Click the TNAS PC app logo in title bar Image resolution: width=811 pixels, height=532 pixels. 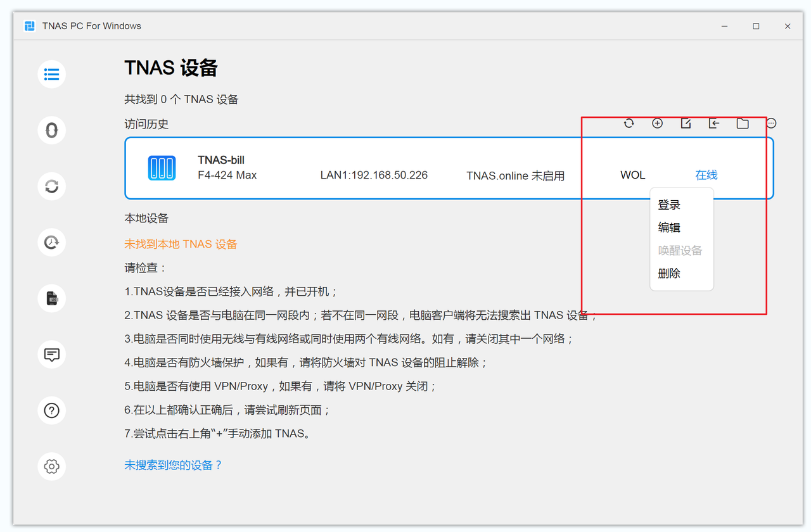pyautogui.click(x=30, y=26)
